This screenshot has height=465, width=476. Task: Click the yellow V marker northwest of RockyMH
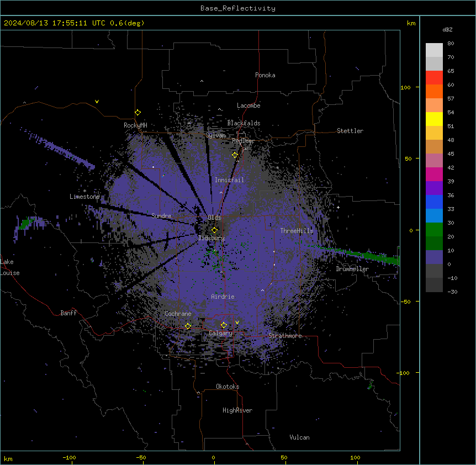pyautogui.click(x=97, y=102)
